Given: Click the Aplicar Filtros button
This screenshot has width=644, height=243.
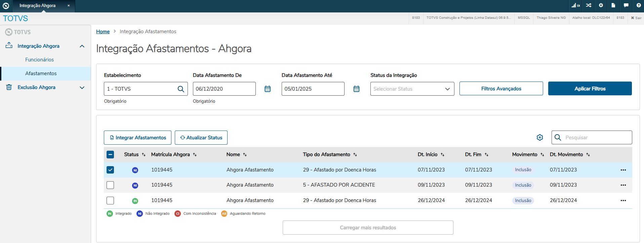Looking at the screenshot, I should click(590, 89).
